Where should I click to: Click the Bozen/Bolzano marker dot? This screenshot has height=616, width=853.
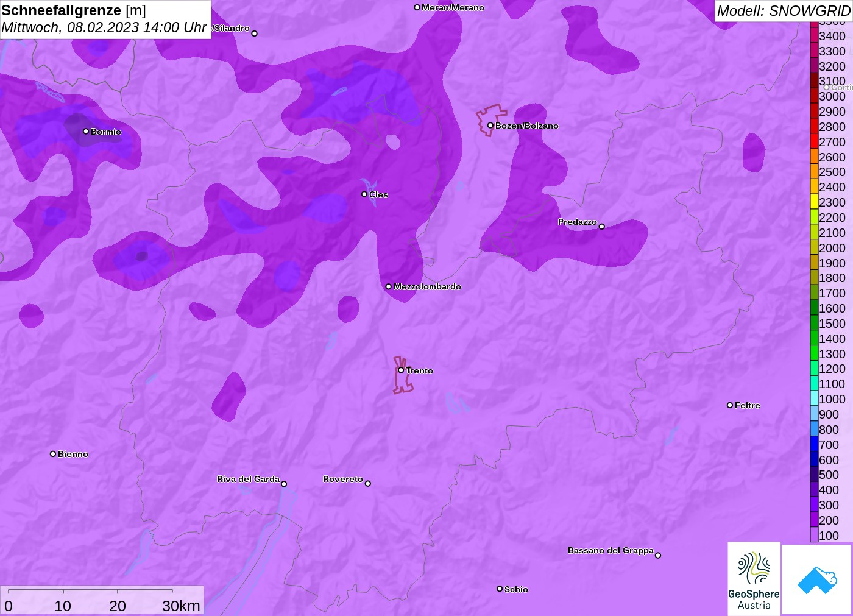490,125
